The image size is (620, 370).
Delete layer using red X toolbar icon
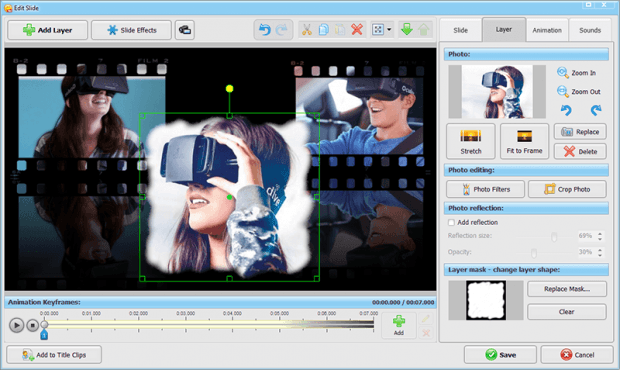point(357,30)
